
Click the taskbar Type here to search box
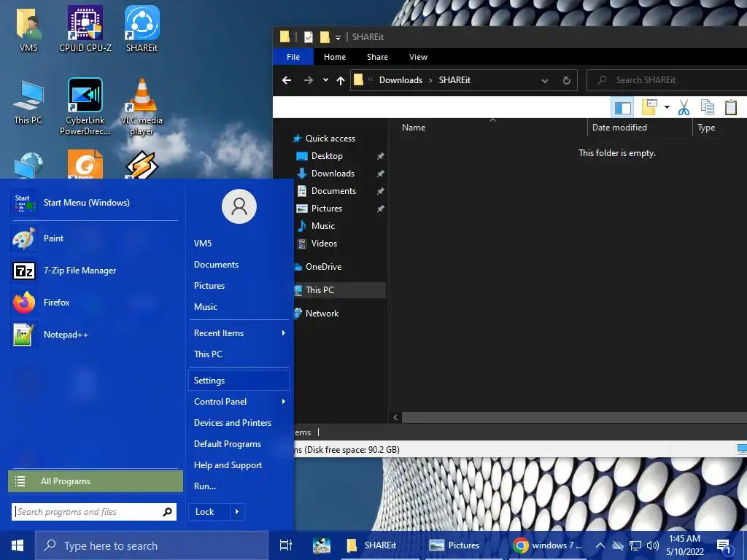(152, 545)
